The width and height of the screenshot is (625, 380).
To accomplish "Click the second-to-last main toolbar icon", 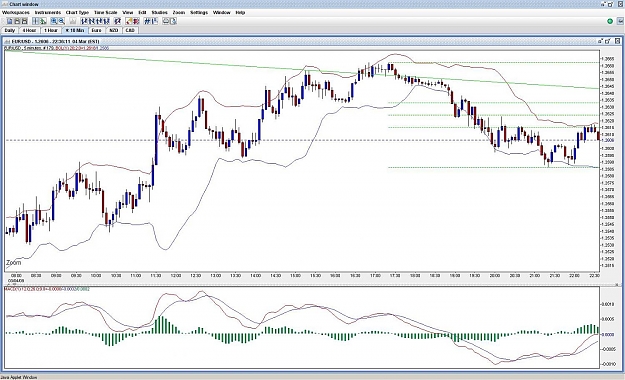I will pyautogui.click(x=166, y=21).
